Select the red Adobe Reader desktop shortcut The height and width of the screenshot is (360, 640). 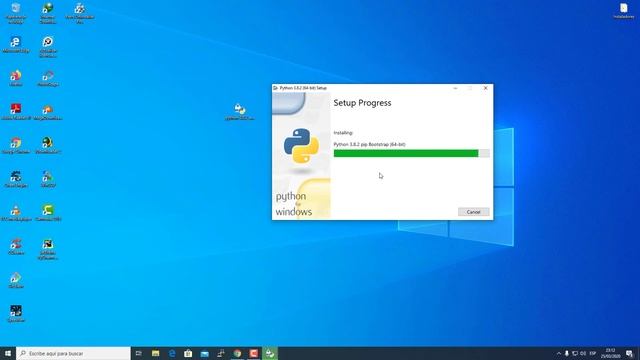16,112
